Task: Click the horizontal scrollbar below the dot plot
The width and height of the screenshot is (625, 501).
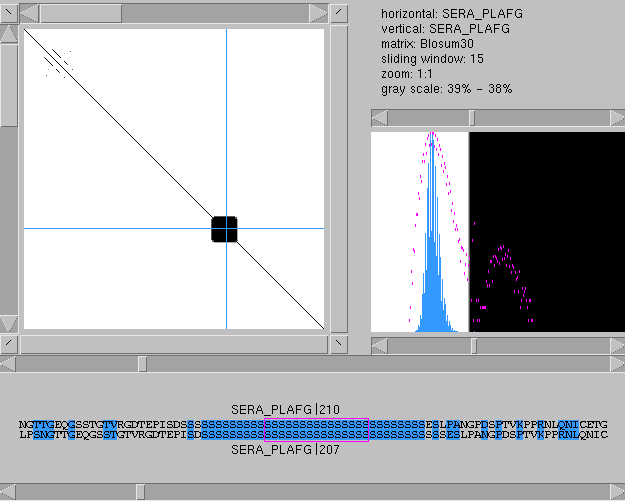Action: 174,344
